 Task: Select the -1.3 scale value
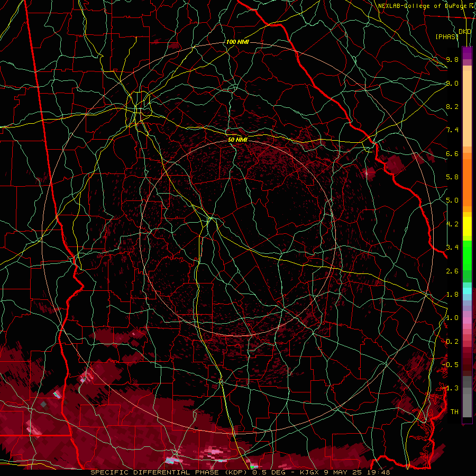click(x=450, y=388)
